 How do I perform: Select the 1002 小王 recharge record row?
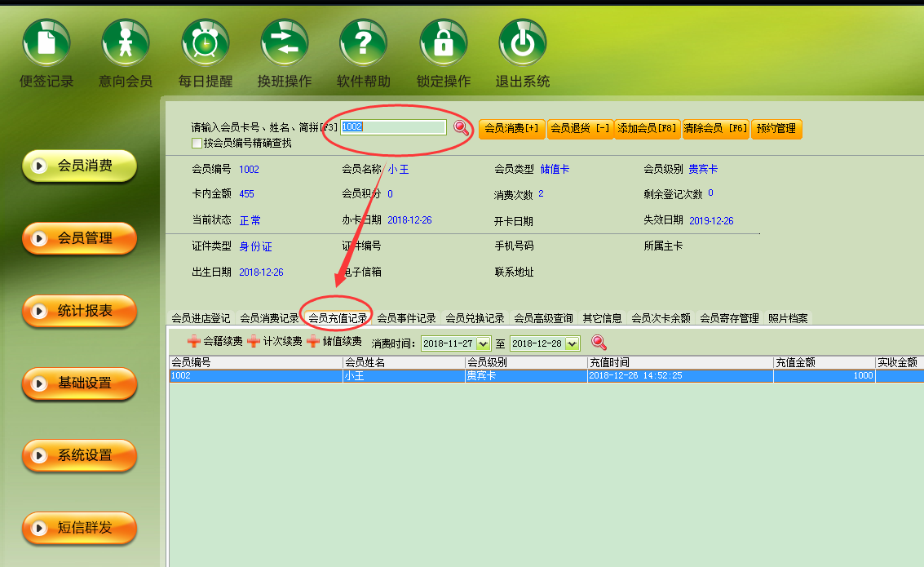[x=546, y=376]
